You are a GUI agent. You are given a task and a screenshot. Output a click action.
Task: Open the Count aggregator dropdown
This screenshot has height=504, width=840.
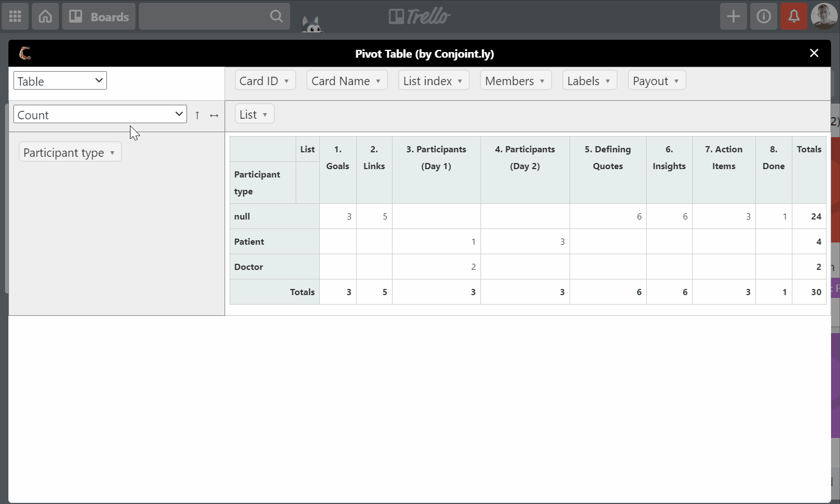coord(100,114)
